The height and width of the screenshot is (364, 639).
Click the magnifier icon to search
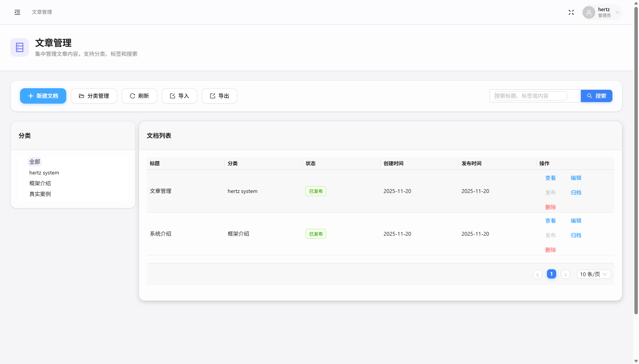pyautogui.click(x=589, y=96)
